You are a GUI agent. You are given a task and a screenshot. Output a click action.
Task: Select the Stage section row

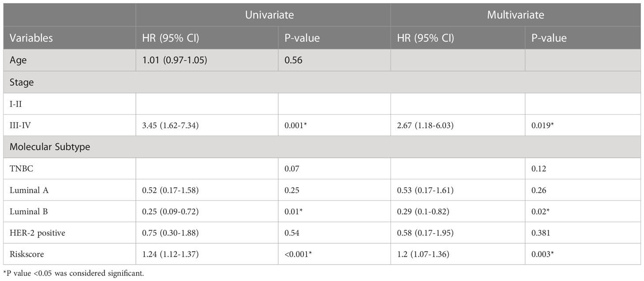322,82
